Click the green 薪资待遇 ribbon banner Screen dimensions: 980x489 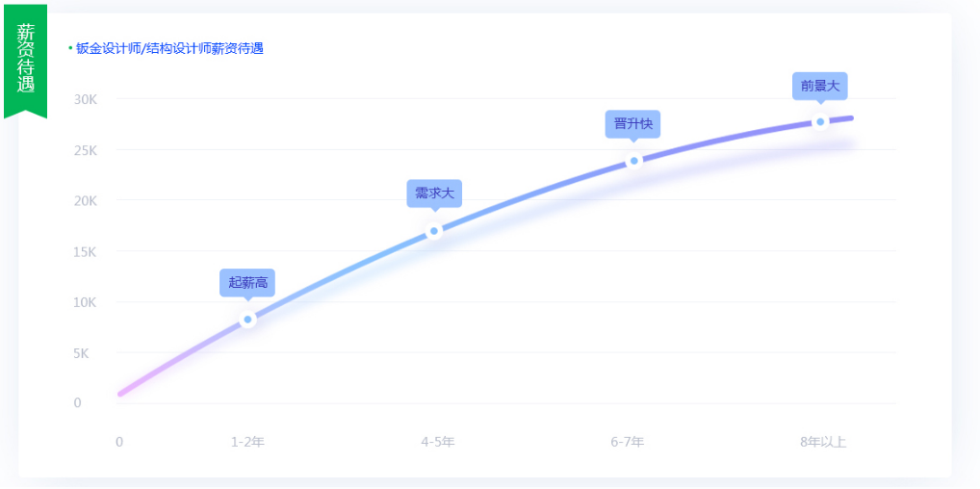[x=25, y=60]
